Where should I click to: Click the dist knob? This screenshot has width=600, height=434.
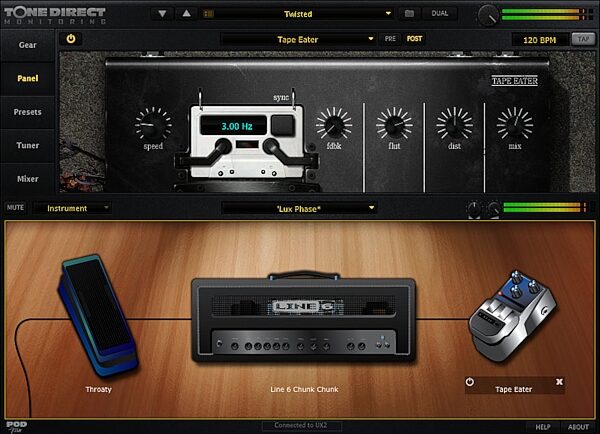click(455, 124)
